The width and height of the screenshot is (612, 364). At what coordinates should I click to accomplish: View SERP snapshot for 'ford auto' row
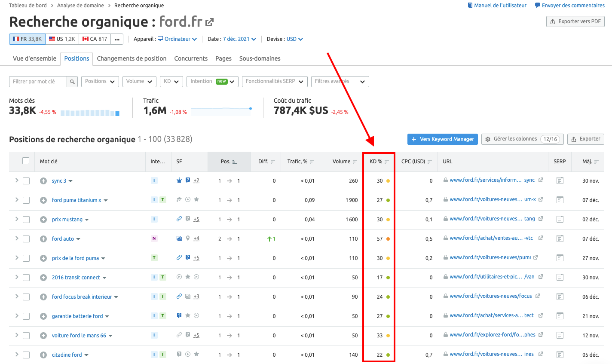560,239
